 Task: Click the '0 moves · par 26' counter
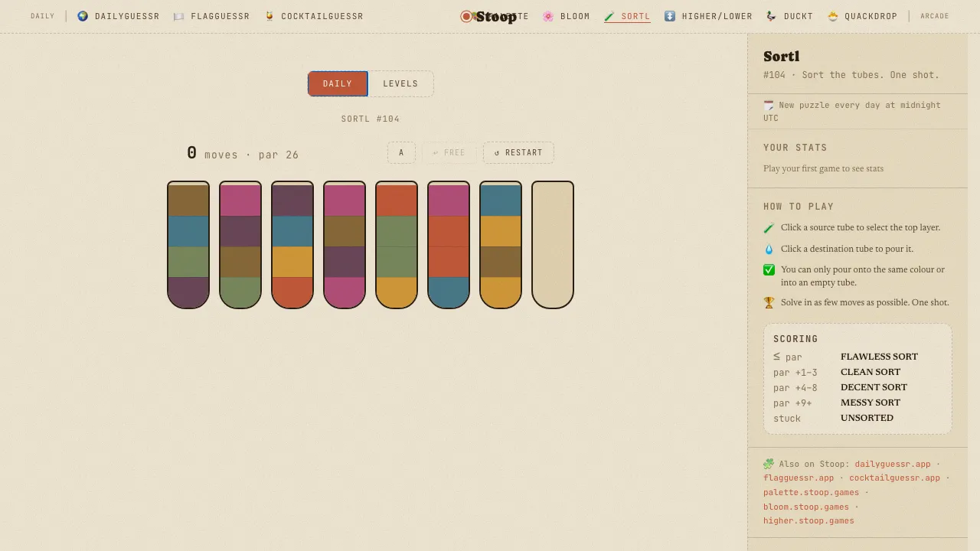click(243, 153)
